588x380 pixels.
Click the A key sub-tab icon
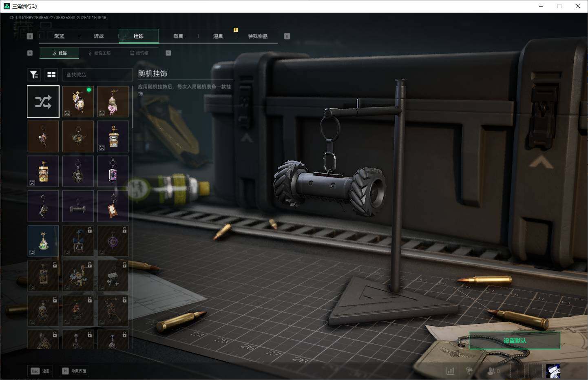(x=30, y=53)
